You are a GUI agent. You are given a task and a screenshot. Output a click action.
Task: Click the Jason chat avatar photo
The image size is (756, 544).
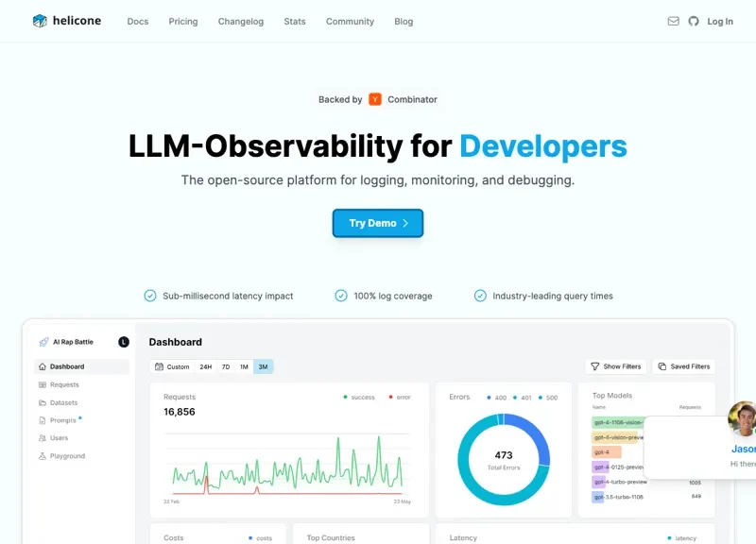(743, 418)
